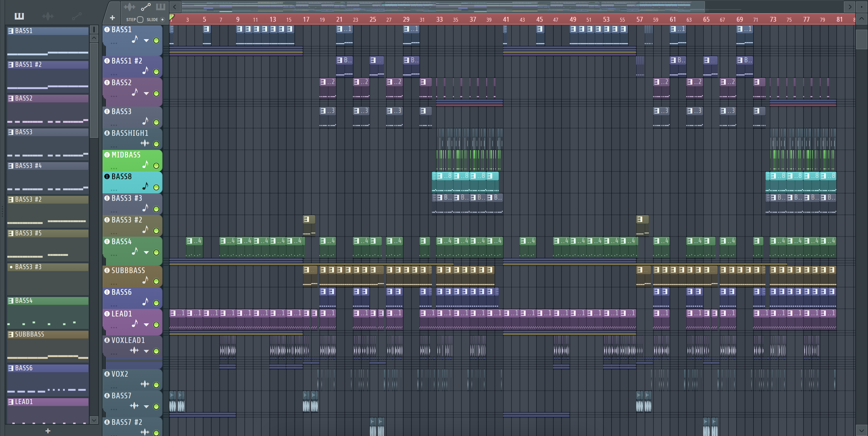Mute the BASS1 #2 track via green LED
The height and width of the screenshot is (436, 868).
tap(156, 72)
